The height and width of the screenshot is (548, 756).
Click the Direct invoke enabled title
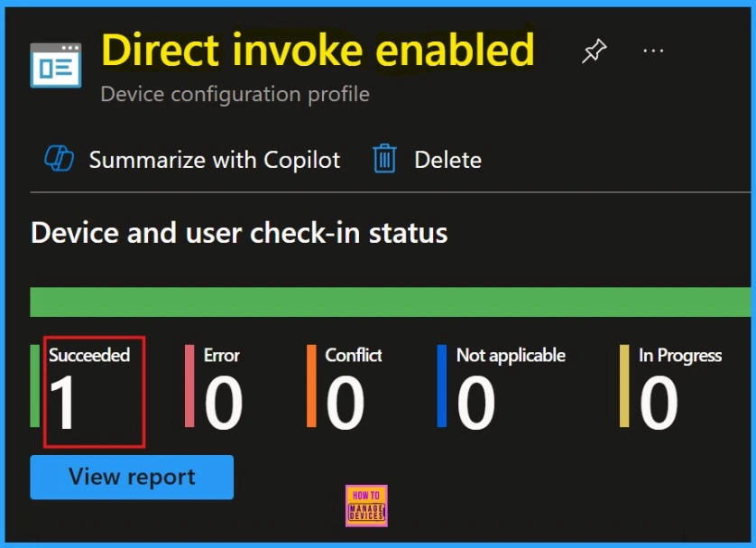pos(318,50)
